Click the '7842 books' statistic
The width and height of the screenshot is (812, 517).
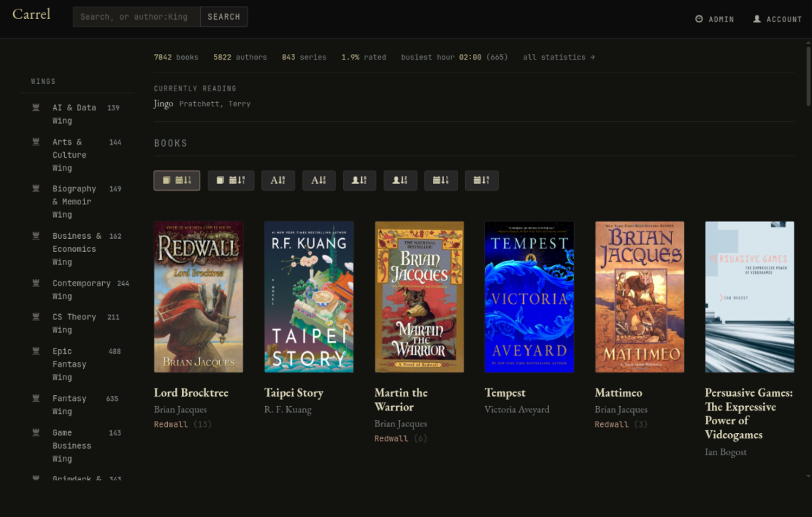point(176,58)
